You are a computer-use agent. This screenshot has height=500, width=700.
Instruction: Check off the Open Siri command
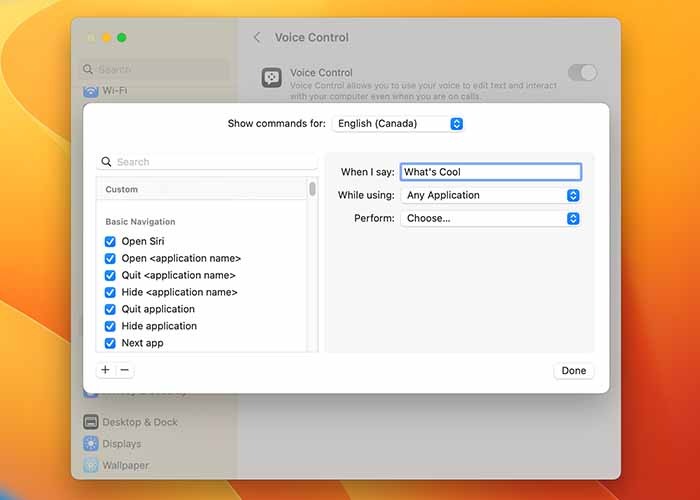(110, 242)
